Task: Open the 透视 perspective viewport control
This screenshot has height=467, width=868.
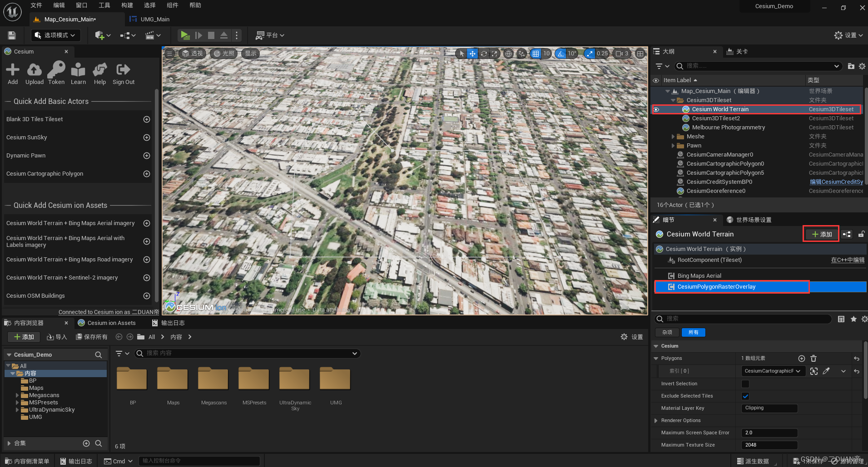Action: click(192, 53)
